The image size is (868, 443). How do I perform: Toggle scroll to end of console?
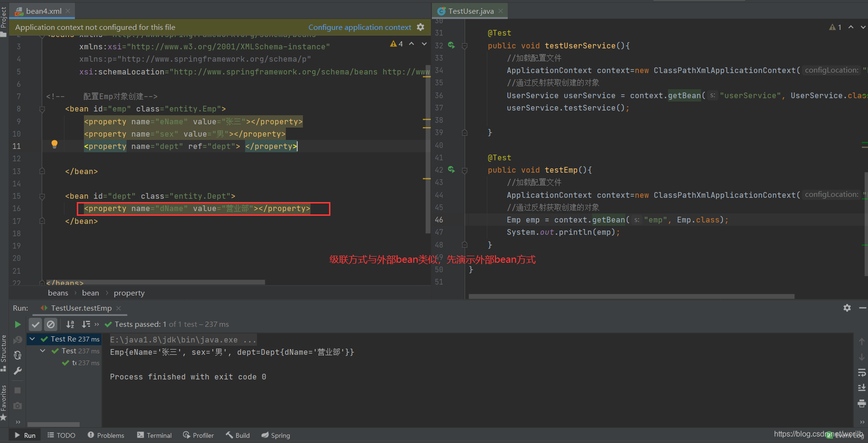[862, 388]
